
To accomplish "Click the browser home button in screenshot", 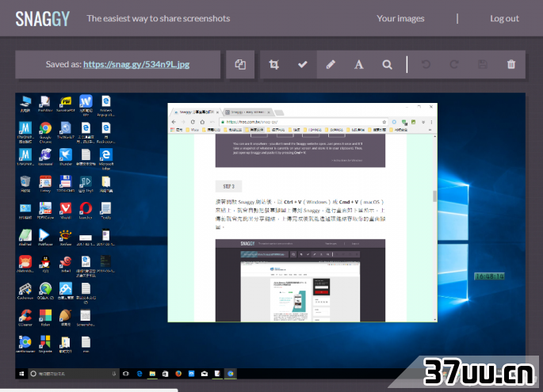I will pos(202,122).
